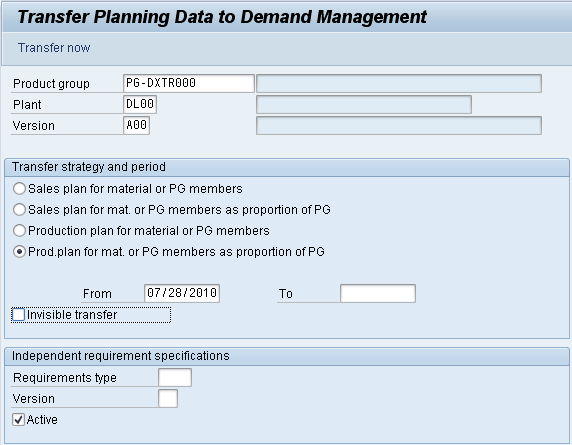This screenshot has height=445, width=572.
Task: Click the Version description box
Action: point(399,125)
